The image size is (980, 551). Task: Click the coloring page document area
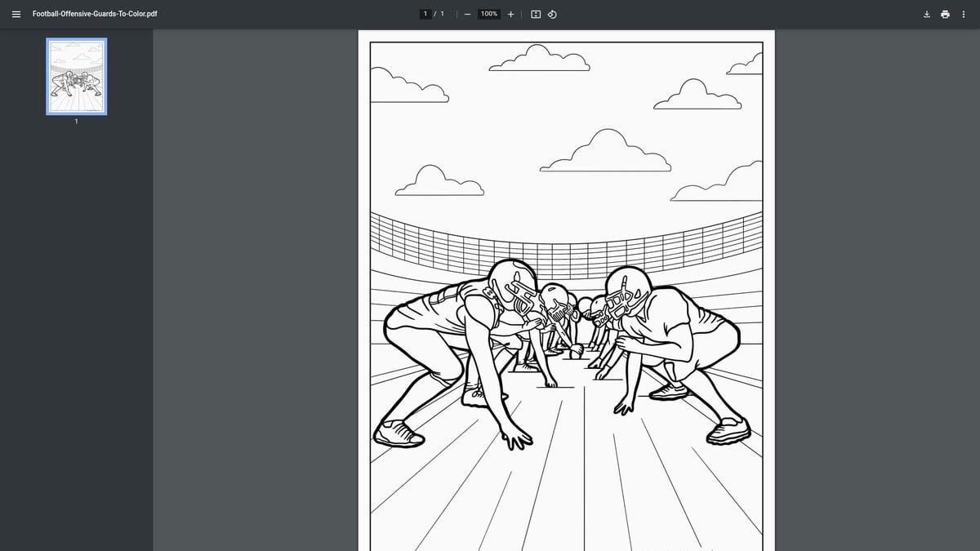[x=566, y=294]
